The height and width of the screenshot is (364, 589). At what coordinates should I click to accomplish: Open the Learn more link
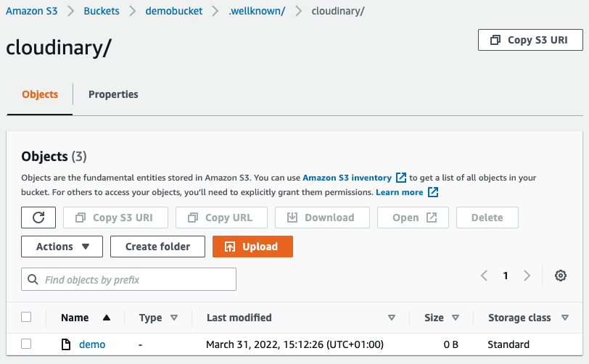(399, 192)
